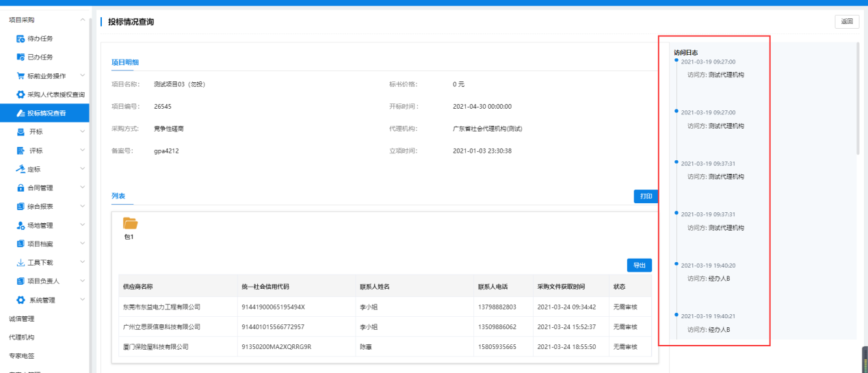The width and height of the screenshot is (868, 373).
Task: Expand the 评标 submenu chevron
Action: 83,151
